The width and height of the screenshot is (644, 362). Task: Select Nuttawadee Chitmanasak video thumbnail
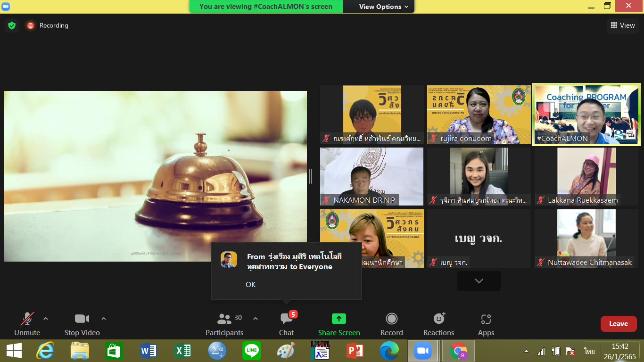pos(586,239)
